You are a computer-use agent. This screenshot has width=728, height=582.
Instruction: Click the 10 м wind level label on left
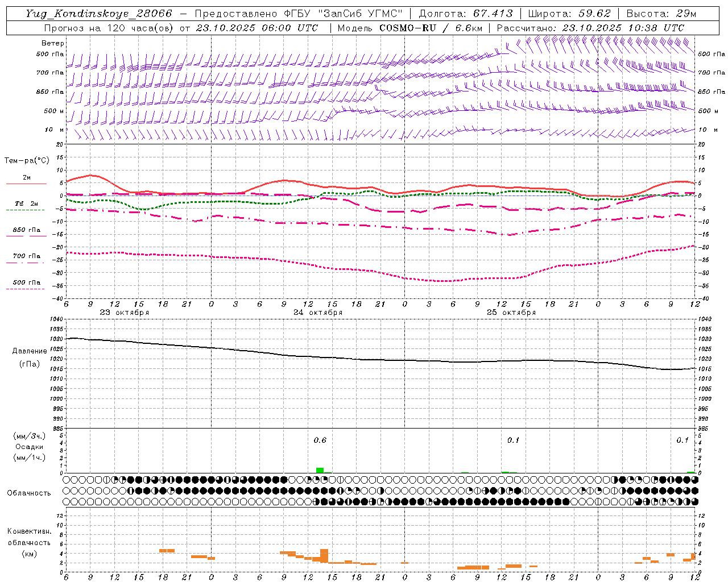54,130
